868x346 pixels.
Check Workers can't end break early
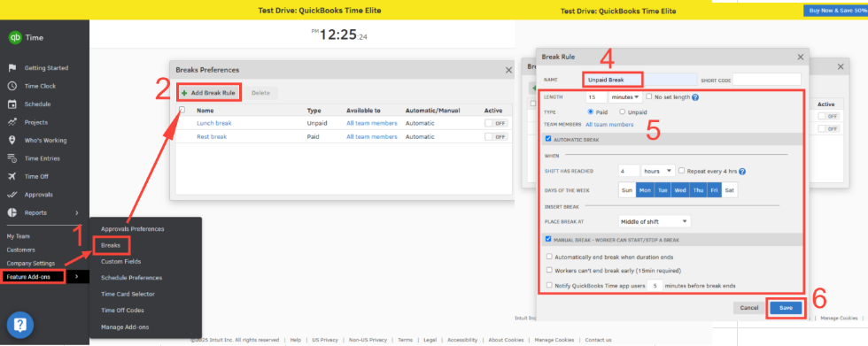(549, 270)
